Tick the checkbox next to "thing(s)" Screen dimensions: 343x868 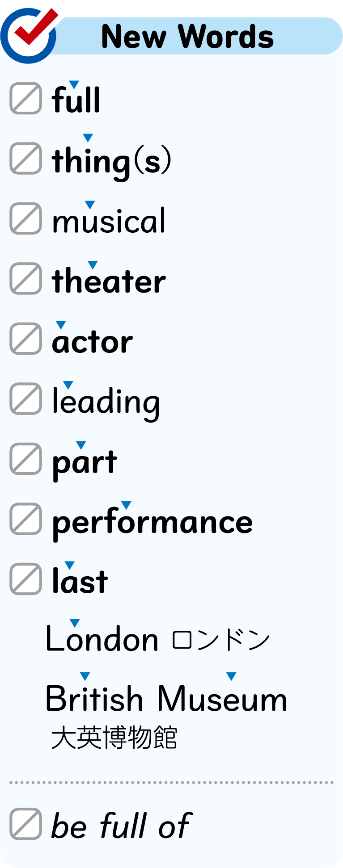tap(26, 159)
